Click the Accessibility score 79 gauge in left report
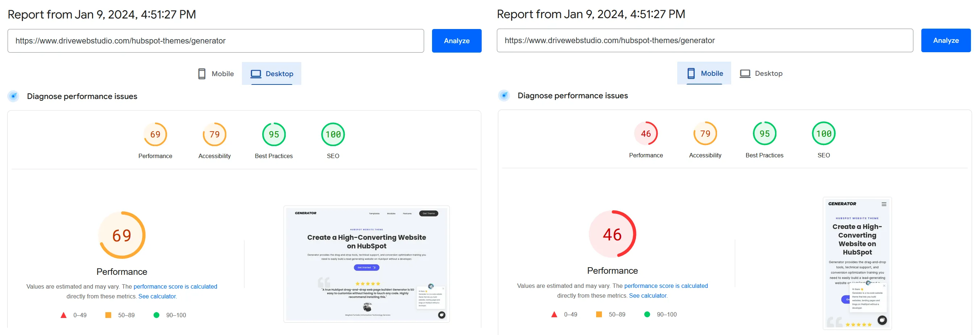The image size is (980, 335). click(214, 135)
